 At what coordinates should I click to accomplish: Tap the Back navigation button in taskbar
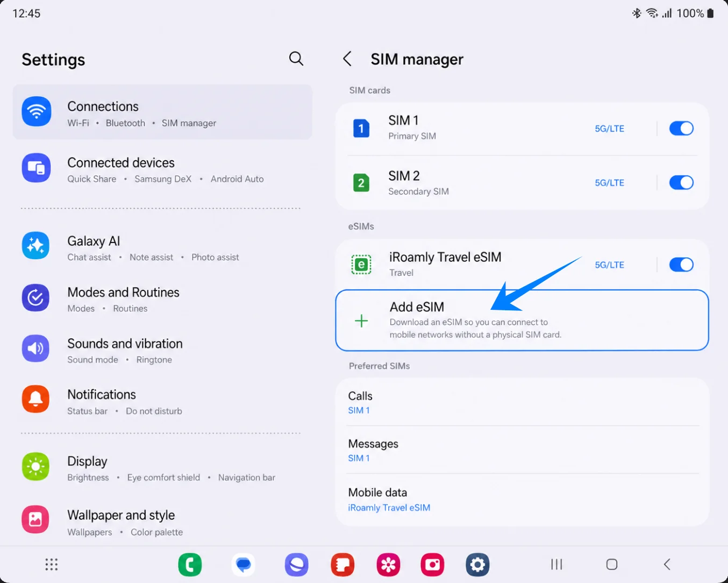[x=667, y=564]
